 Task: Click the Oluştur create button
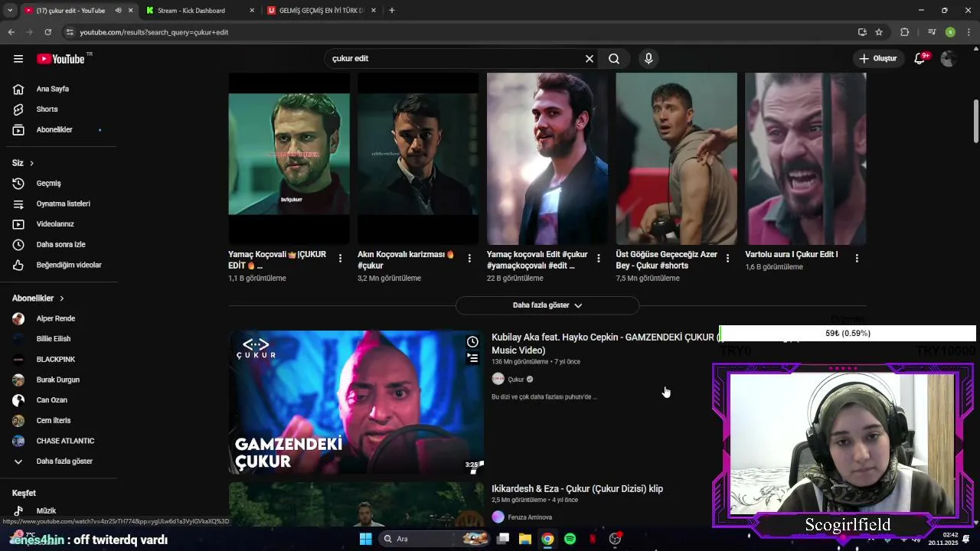click(877, 59)
